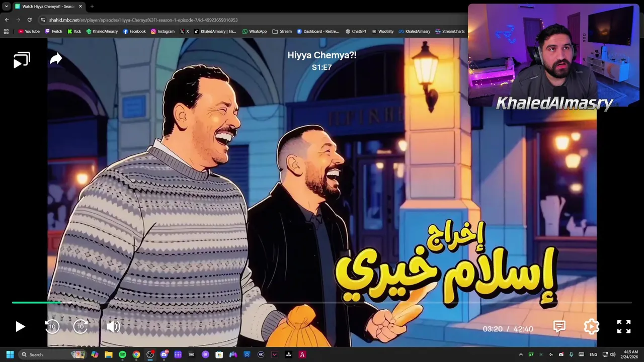Open the YouTube bookmark
Viewport: 644px width, 362px height.
coord(29,31)
